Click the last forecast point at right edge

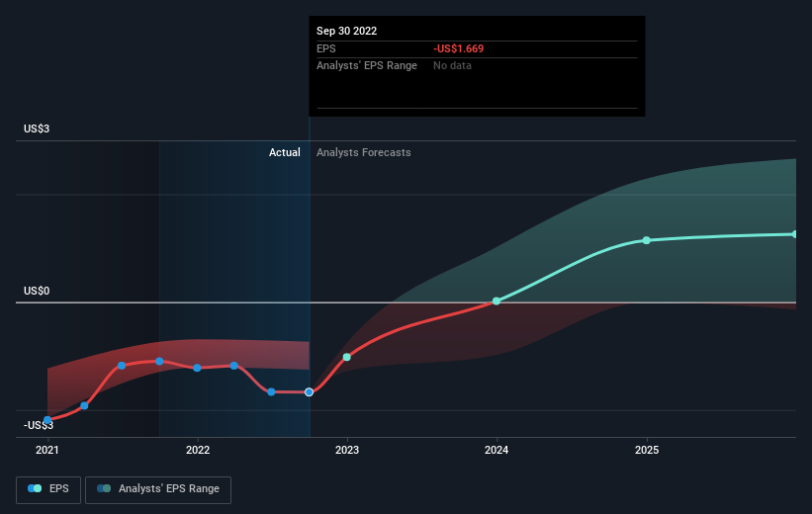tap(794, 234)
